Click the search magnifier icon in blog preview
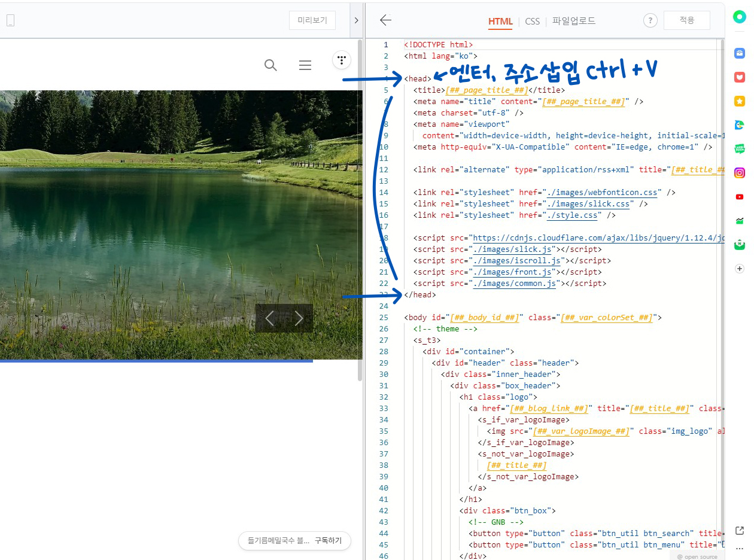The width and height of the screenshot is (754, 560). (270, 65)
